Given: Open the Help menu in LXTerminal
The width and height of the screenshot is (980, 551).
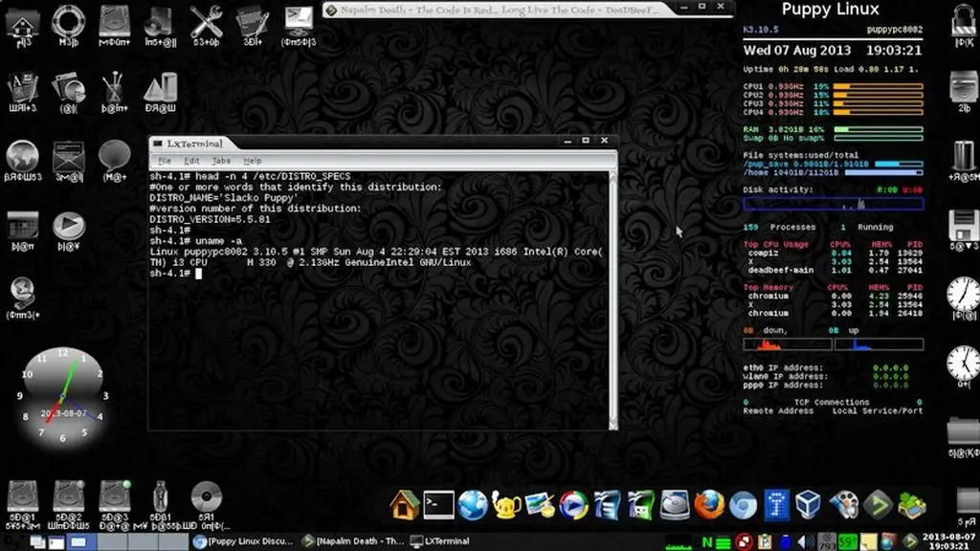Looking at the screenshot, I should point(253,161).
